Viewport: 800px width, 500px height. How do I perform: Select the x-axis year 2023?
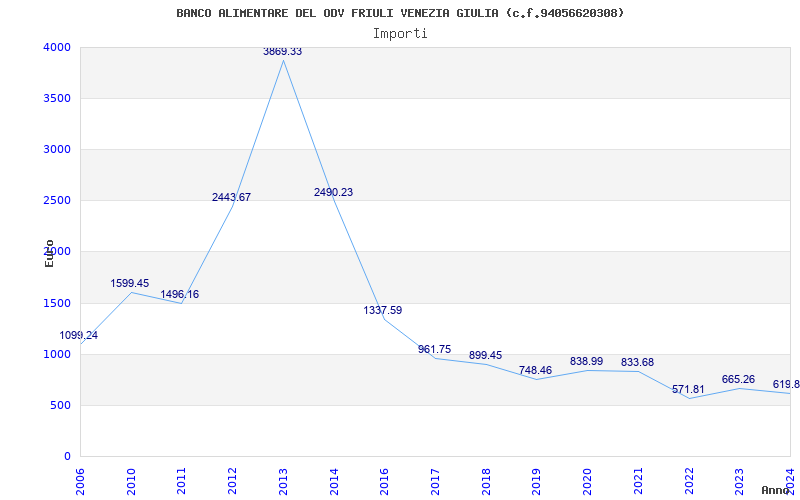pos(739,481)
